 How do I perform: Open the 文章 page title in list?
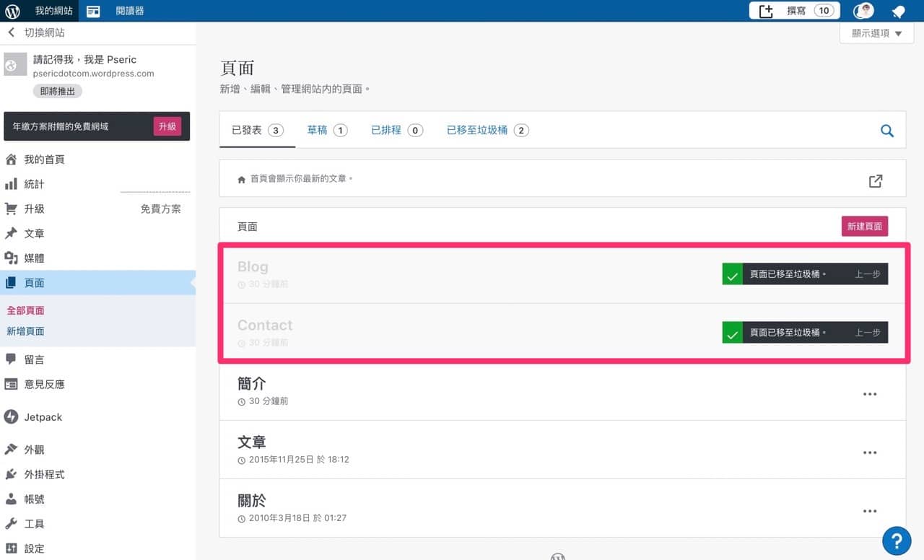pyautogui.click(x=252, y=442)
